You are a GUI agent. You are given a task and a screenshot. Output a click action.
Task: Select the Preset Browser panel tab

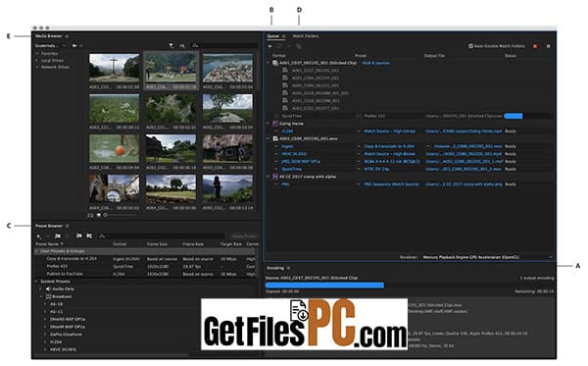(49, 226)
